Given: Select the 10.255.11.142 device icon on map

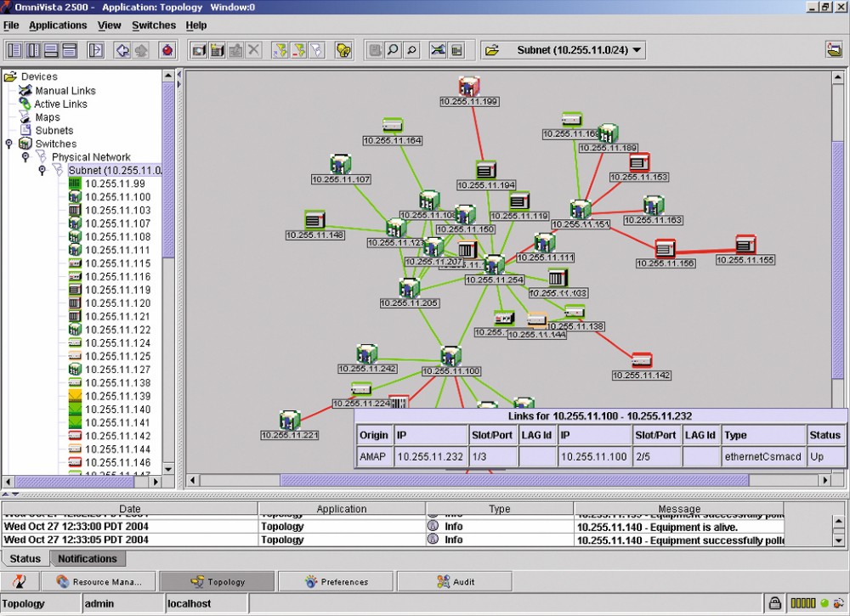Looking at the screenshot, I should (x=642, y=360).
